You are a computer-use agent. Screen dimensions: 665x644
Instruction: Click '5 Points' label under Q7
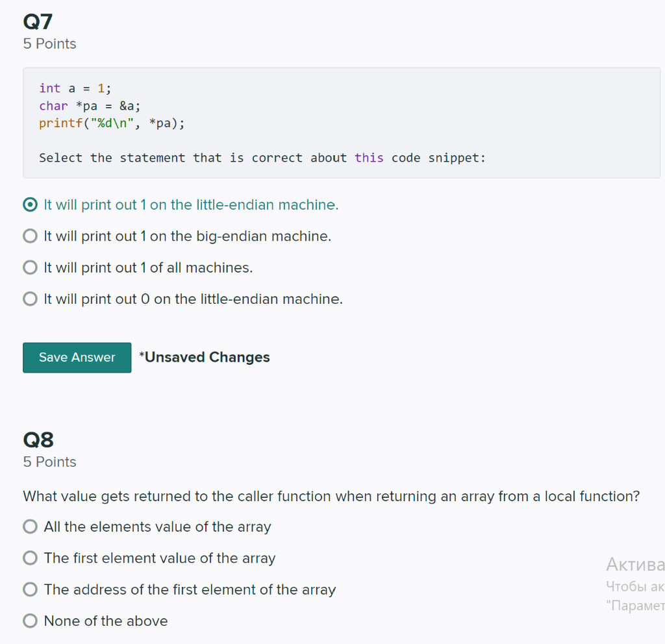49,44
